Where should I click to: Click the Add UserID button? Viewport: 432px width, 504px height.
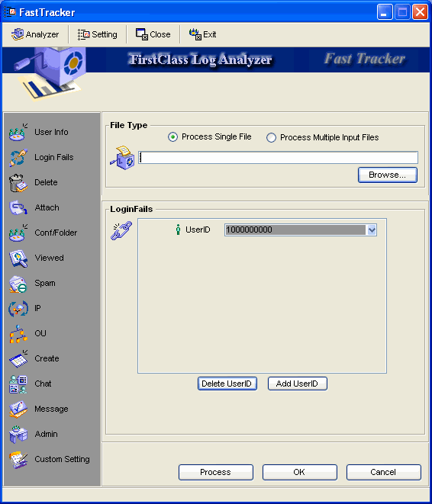pos(298,384)
